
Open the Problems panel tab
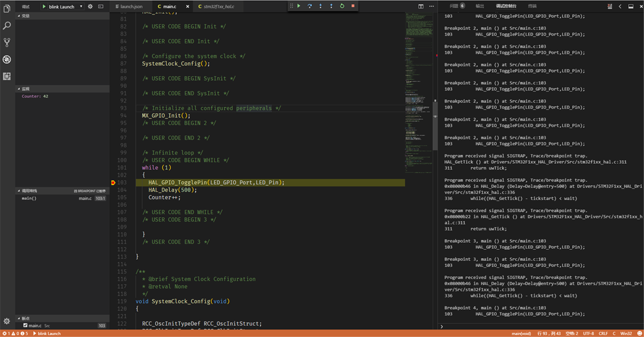pyautogui.click(x=457, y=6)
